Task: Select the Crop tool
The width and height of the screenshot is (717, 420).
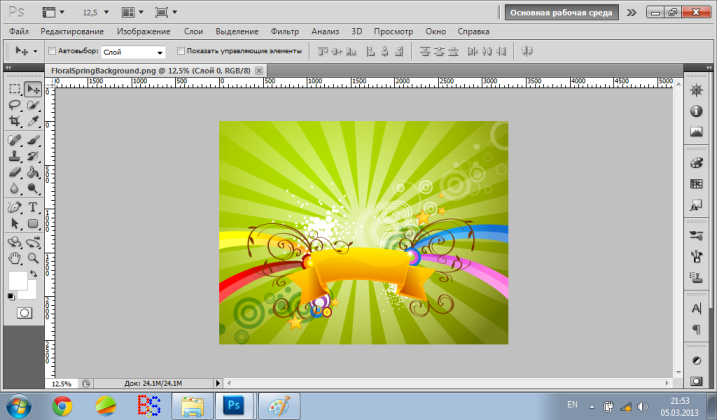Action: 15,121
